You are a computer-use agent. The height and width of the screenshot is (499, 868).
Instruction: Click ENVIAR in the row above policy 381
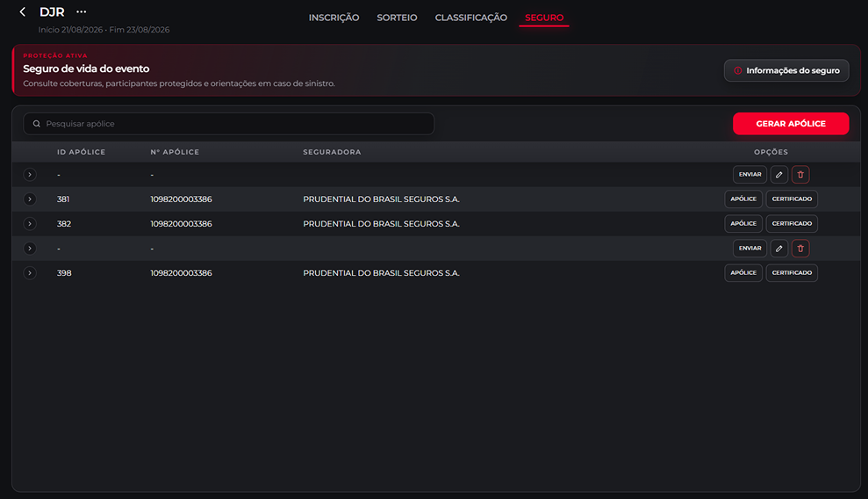click(750, 175)
